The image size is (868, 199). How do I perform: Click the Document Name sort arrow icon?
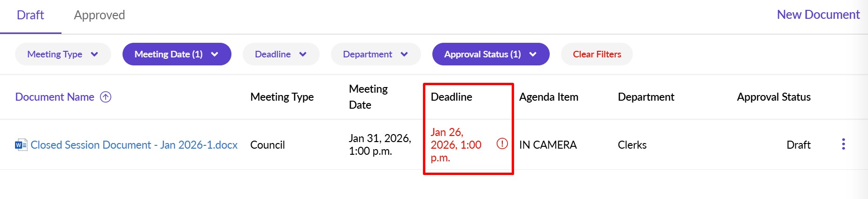106,97
